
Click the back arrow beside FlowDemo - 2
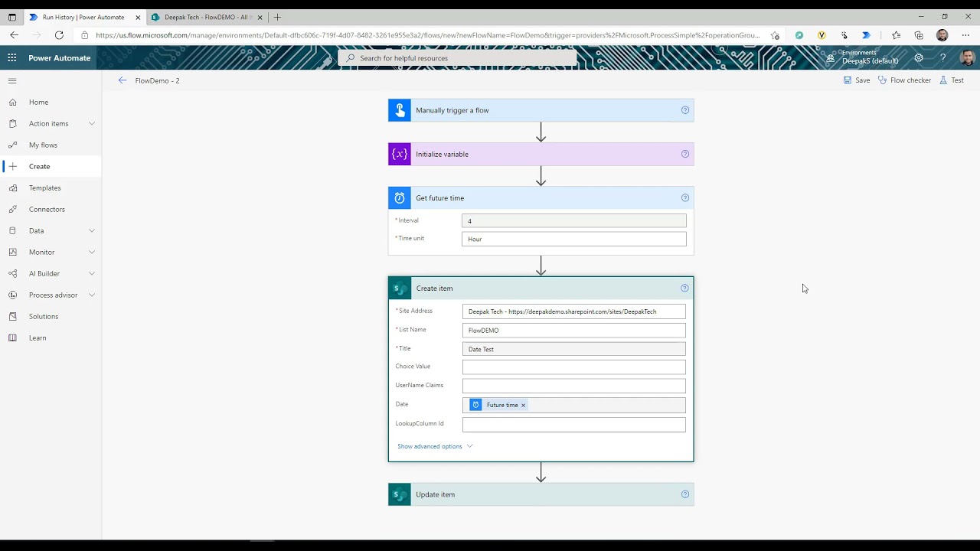coord(122,80)
